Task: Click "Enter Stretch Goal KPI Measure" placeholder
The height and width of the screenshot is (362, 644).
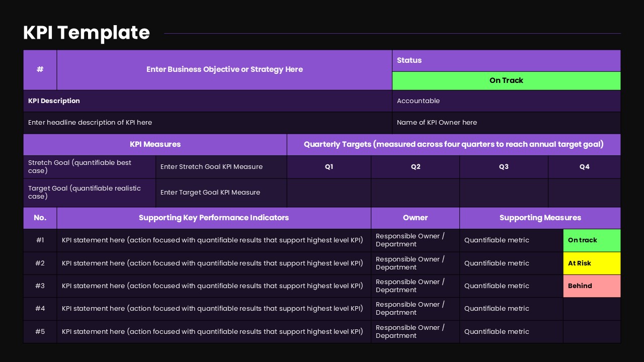Action: pyautogui.click(x=211, y=166)
